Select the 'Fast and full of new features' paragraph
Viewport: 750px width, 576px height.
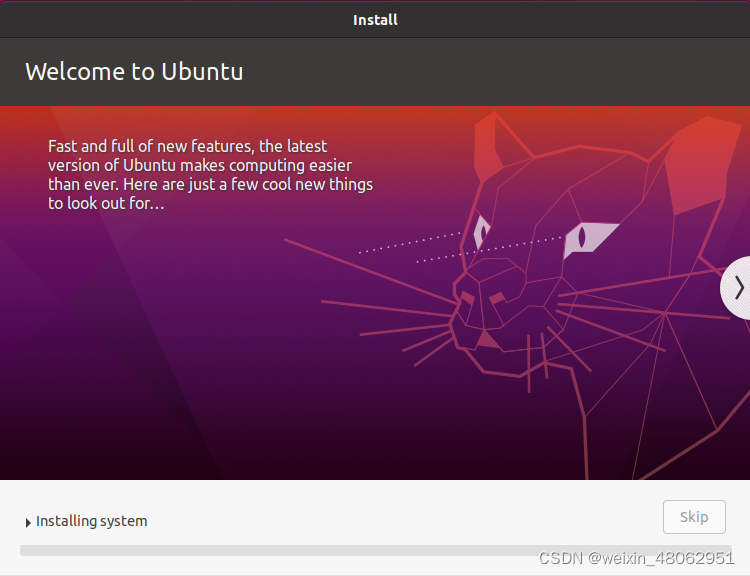(x=210, y=175)
